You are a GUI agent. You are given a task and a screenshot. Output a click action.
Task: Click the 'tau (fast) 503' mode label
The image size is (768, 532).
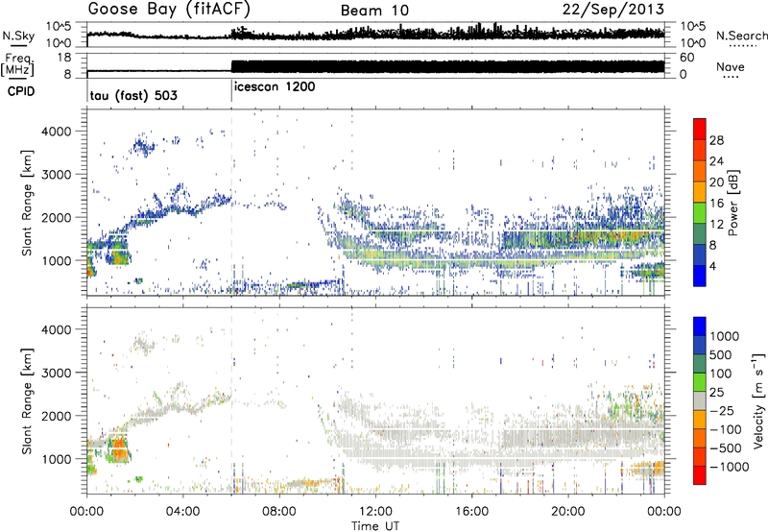(133, 95)
